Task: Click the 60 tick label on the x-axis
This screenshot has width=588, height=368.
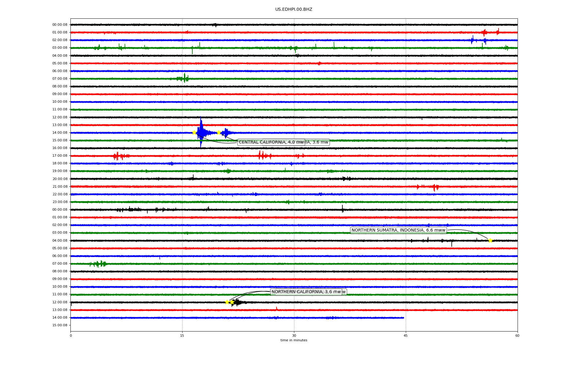Action: [x=517, y=335]
